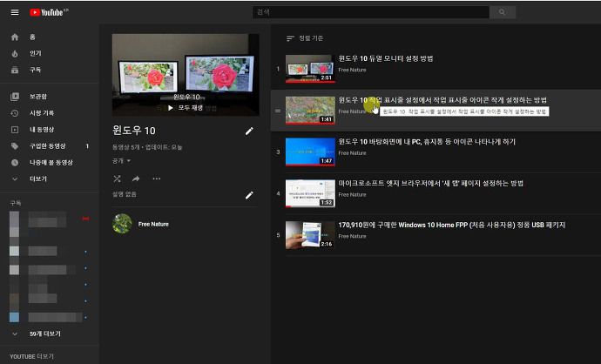
Task: Click the purchases tag icon
Action: pyautogui.click(x=15, y=146)
